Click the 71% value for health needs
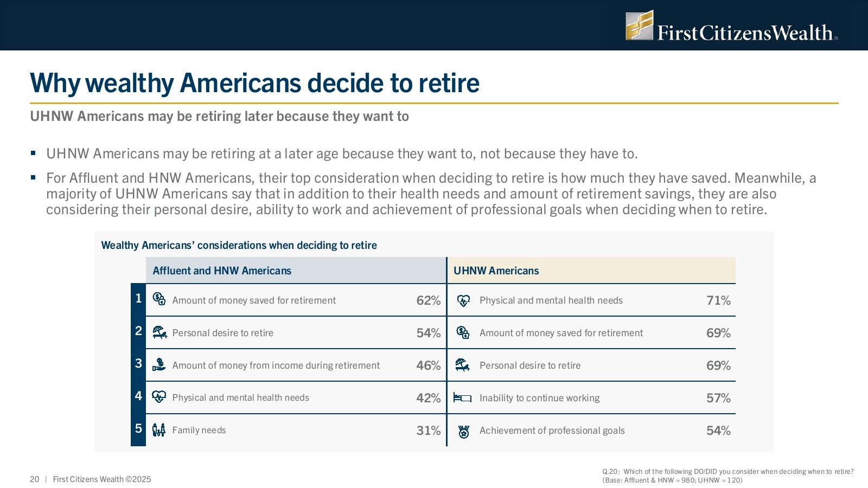Screen dimensions: 868x488 718,300
